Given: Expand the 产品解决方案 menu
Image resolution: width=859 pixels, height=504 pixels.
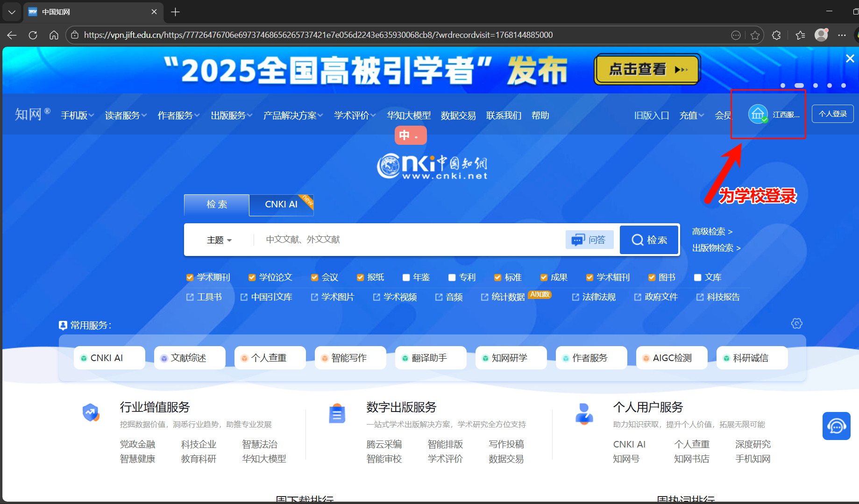Looking at the screenshot, I should click(x=293, y=115).
